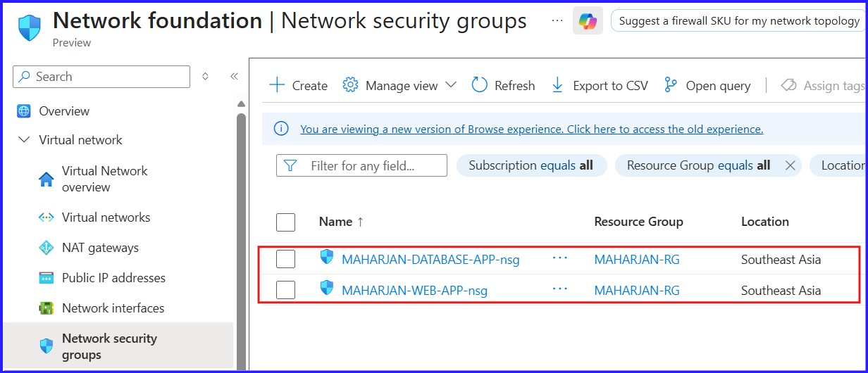Click the Manage view dropdown chevron
868x373 pixels.
coord(451,85)
